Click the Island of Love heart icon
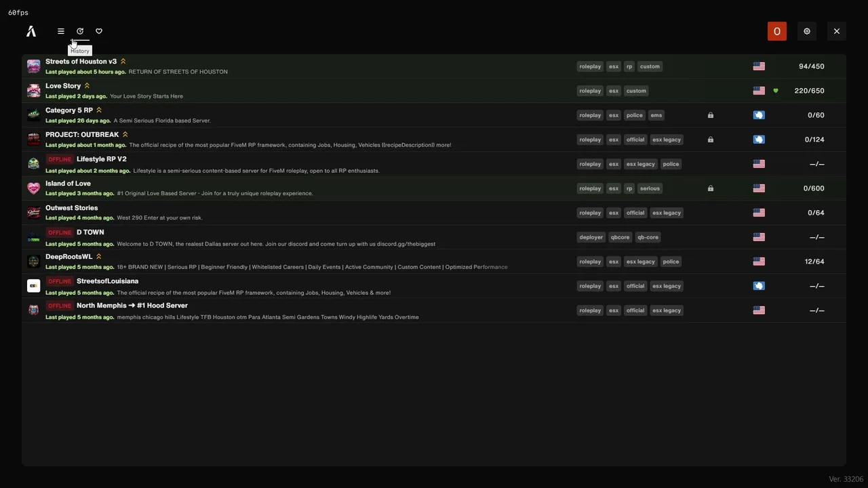The width and height of the screenshot is (868, 488). point(33,188)
